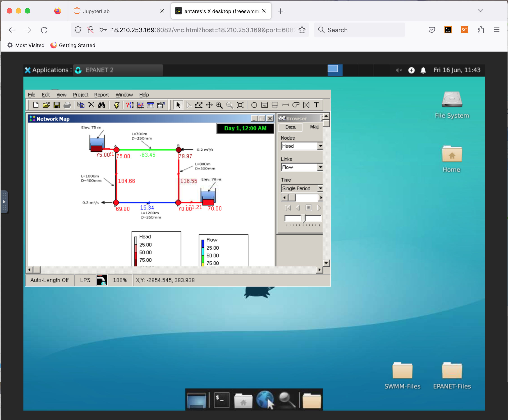Create a new graph view
This screenshot has height=420, width=508.
pyautogui.click(x=140, y=105)
